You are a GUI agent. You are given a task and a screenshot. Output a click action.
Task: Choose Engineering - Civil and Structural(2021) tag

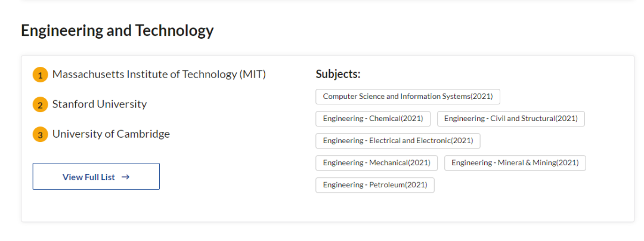pos(511,119)
